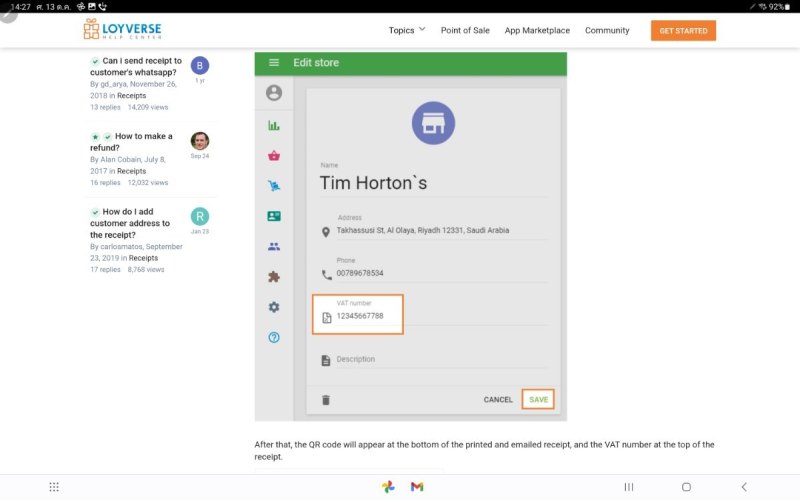The width and height of the screenshot is (800, 500).
Task: Click '16 replies' text
Action: tap(105, 183)
